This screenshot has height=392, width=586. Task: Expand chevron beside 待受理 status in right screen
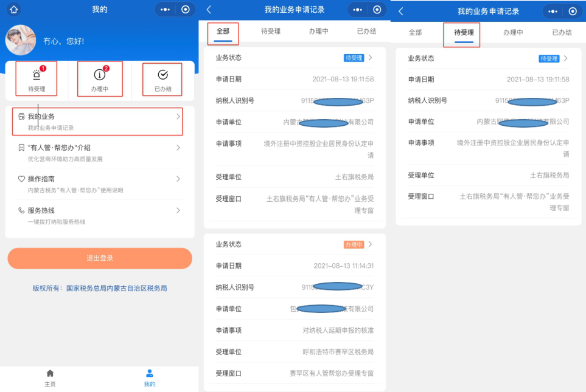(x=566, y=58)
